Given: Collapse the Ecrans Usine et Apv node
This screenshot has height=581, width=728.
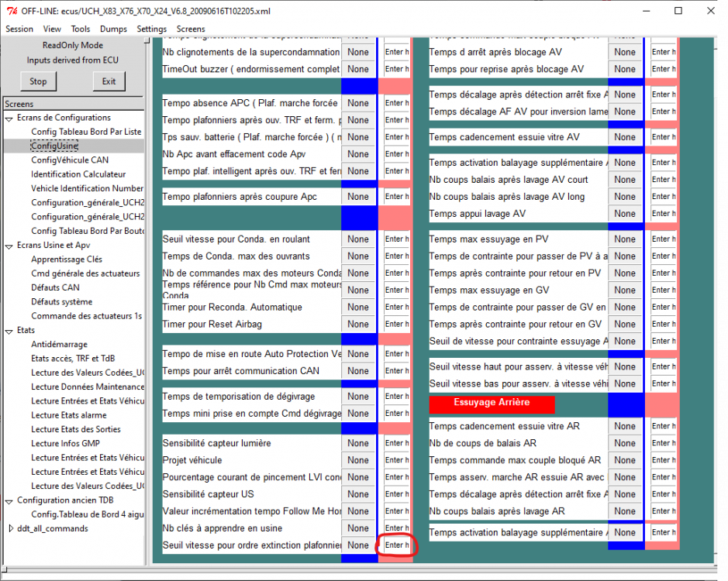Looking at the screenshot, I should (x=9, y=246).
